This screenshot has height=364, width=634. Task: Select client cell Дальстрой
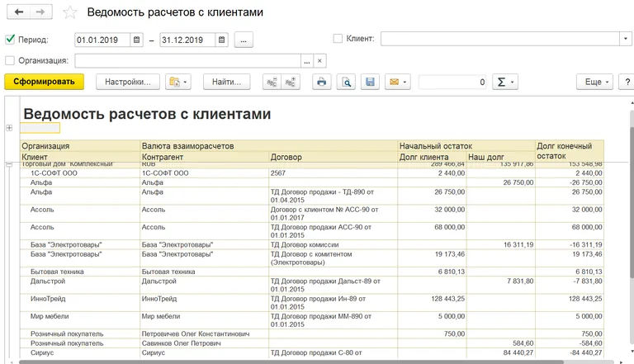click(79, 285)
